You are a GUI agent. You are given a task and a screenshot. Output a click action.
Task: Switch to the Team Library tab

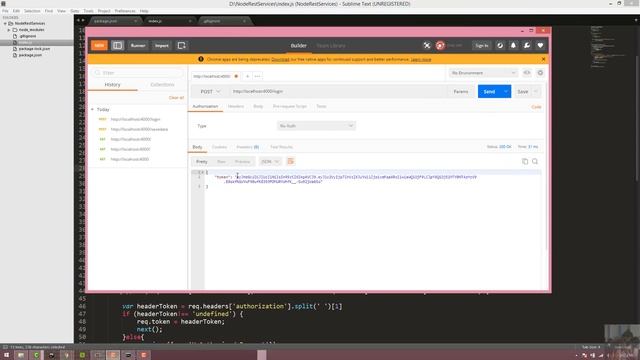pos(331,46)
